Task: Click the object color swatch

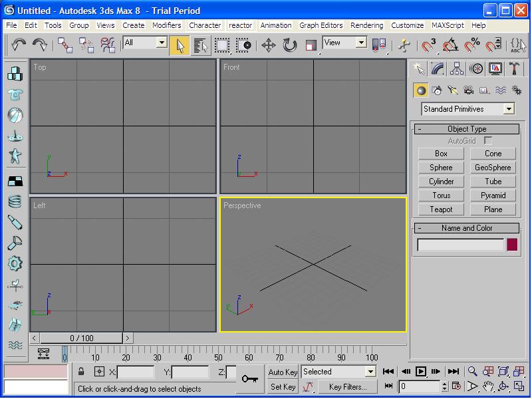Action: (512, 245)
